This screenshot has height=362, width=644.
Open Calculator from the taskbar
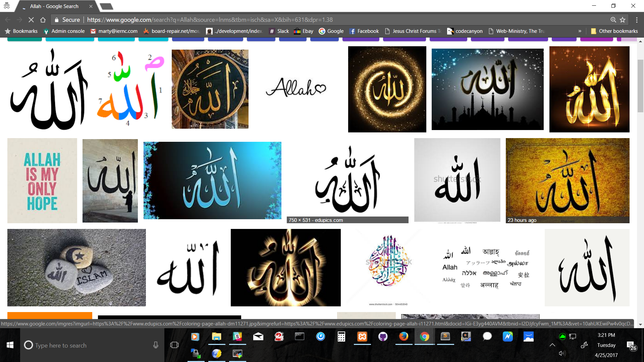coord(341,336)
